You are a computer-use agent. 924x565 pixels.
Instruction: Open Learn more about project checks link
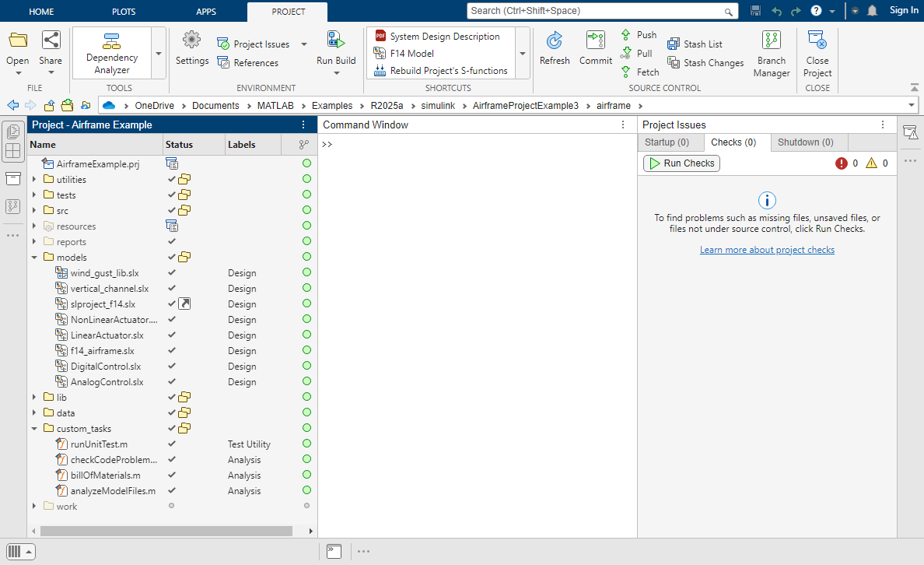click(767, 250)
